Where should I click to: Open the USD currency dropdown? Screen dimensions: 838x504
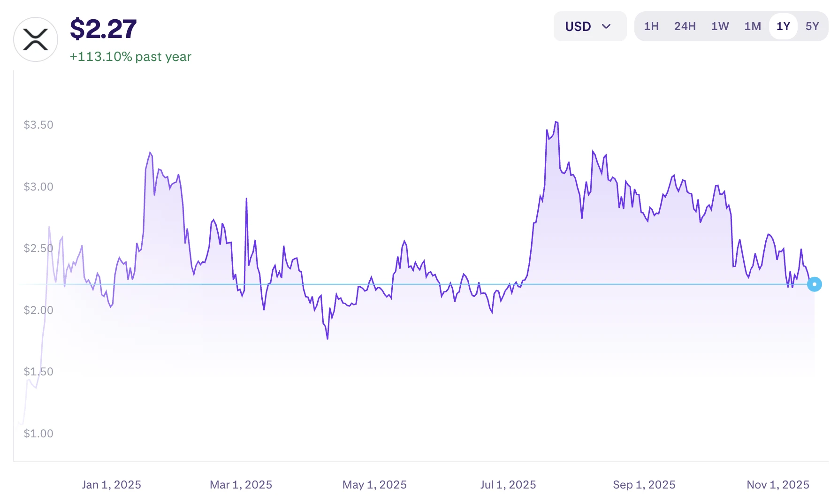pyautogui.click(x=590, y=26)
